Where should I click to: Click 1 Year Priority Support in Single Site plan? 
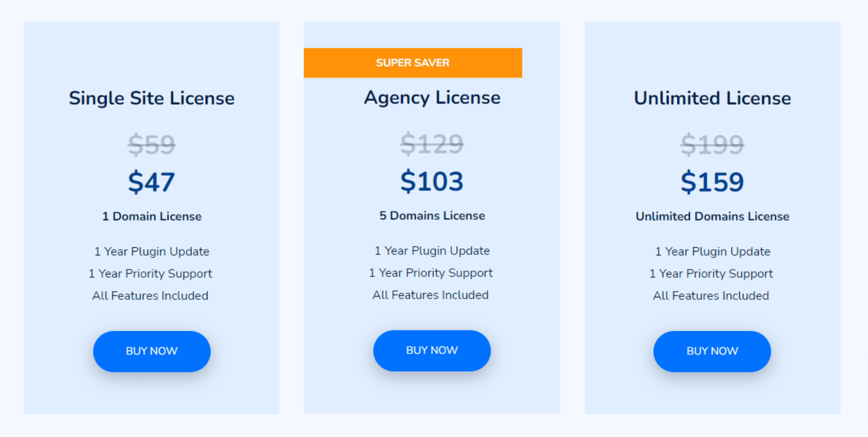pyautogui.click(x=150, y=274)
